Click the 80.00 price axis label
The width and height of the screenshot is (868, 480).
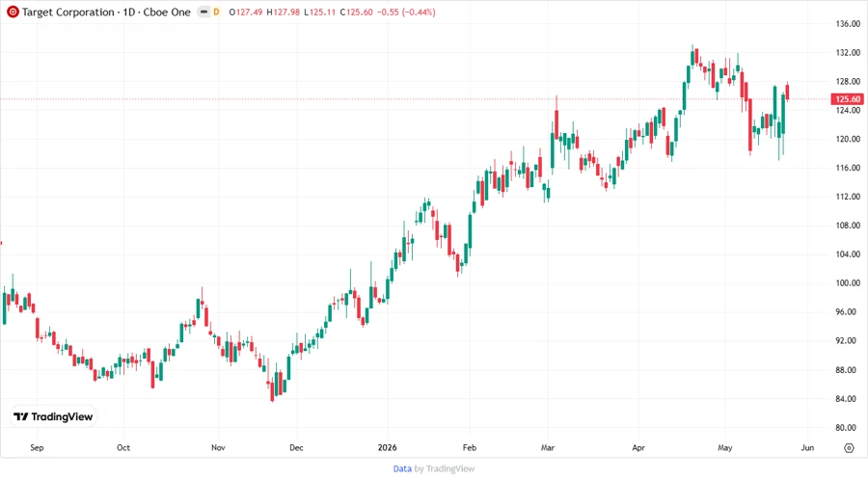coord(848,427)
